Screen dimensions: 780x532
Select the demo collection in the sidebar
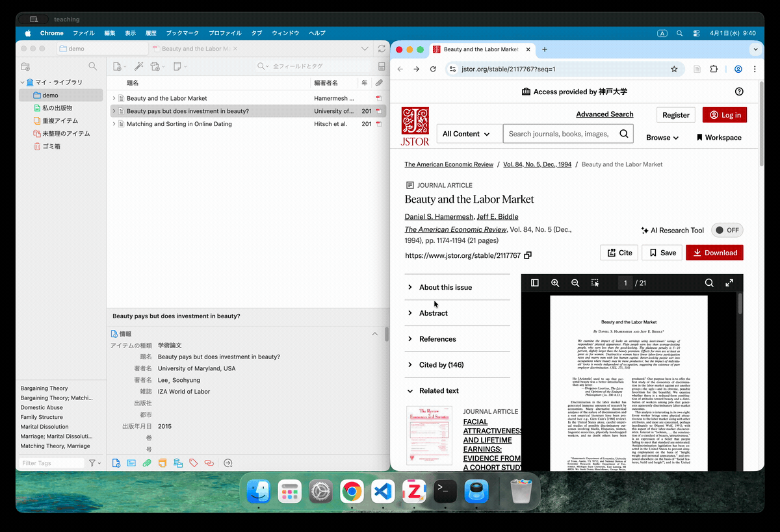click(x=50, y=95)
